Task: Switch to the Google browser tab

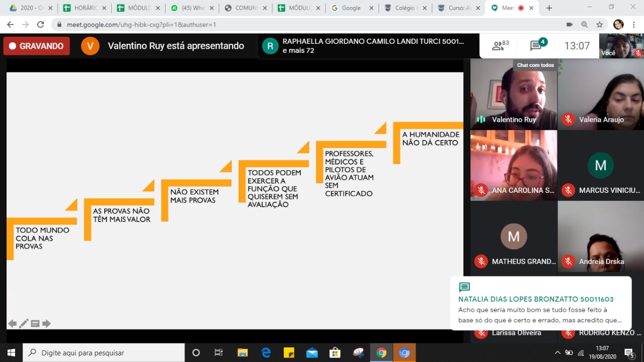Action: [351, 8]
